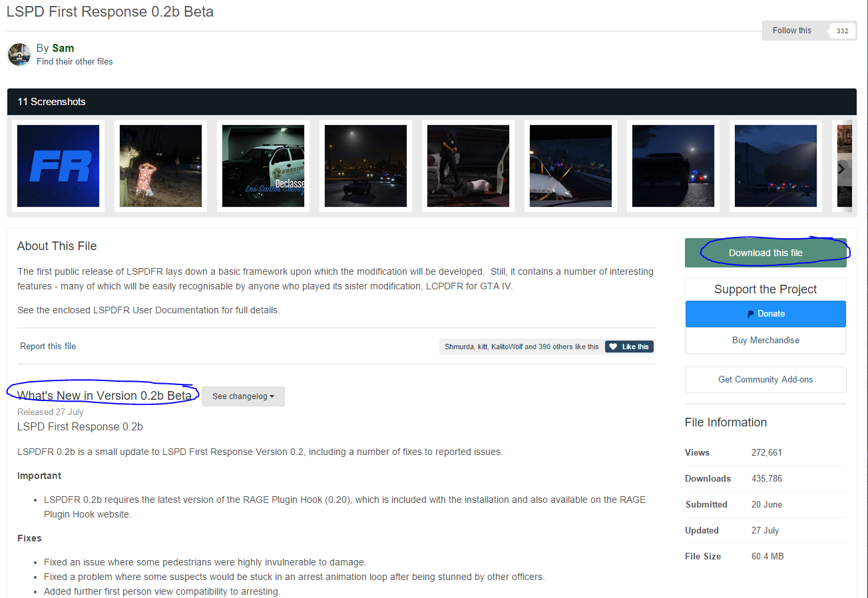The width and height of the screenshot is (868, 598).
Task: Select the page title LSPD First Response 0.2b Beta
Action: 110,12
